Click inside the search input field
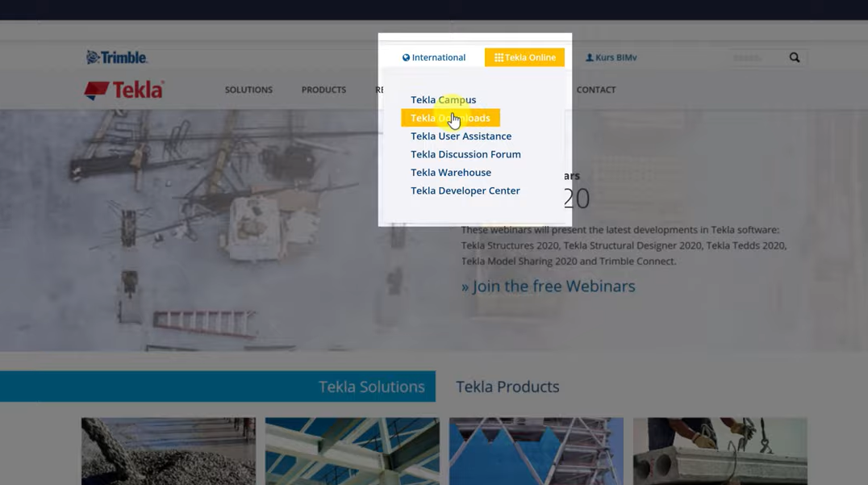The width and height of the screenshot is (868, 485). pyautogui.click(x=755, y=57)
